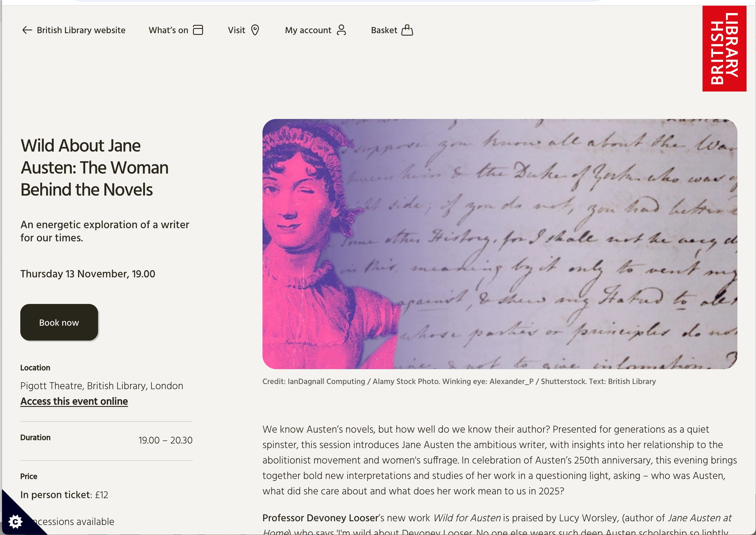
Task: Click the My account person icon
Action: tap(342, 30)
